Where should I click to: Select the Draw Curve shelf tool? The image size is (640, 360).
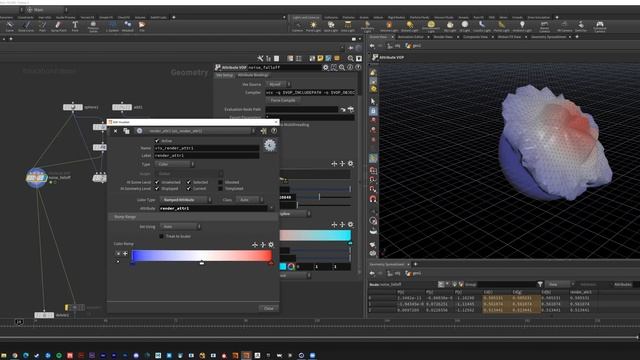coord(26,27)
